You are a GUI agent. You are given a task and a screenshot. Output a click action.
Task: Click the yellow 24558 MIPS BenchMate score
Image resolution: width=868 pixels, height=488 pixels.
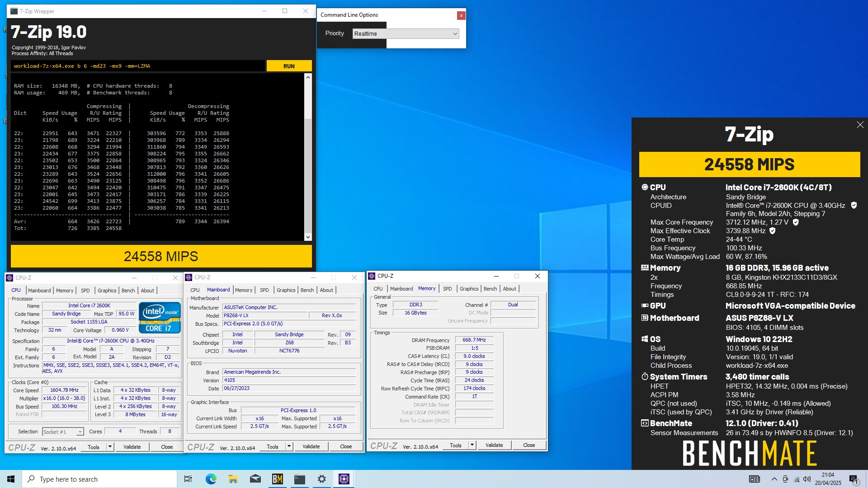pos(750,164)
